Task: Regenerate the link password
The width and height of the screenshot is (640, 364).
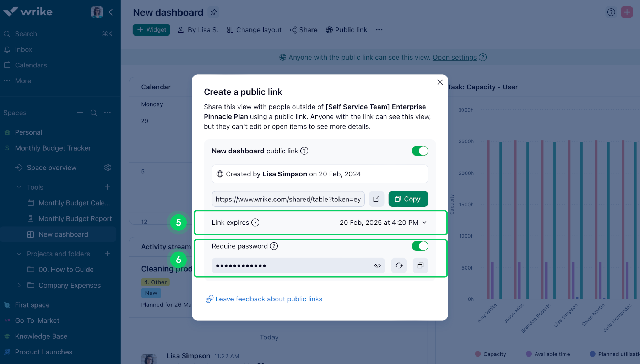Action: pyautogui.click(x=398, y=265)
